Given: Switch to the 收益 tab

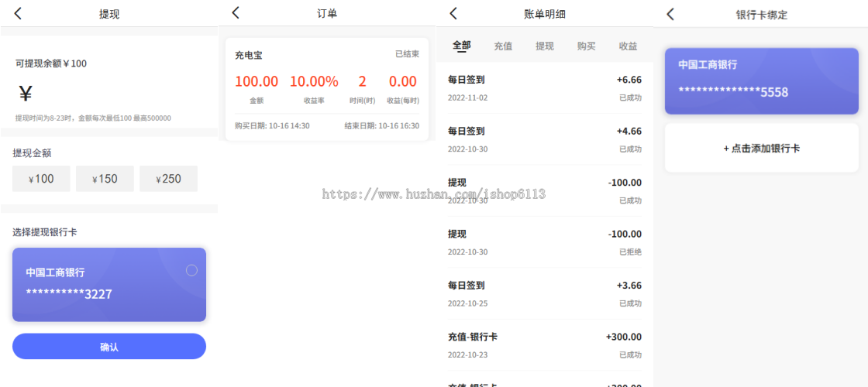Looking at the screenshot, I should [628, 46].
